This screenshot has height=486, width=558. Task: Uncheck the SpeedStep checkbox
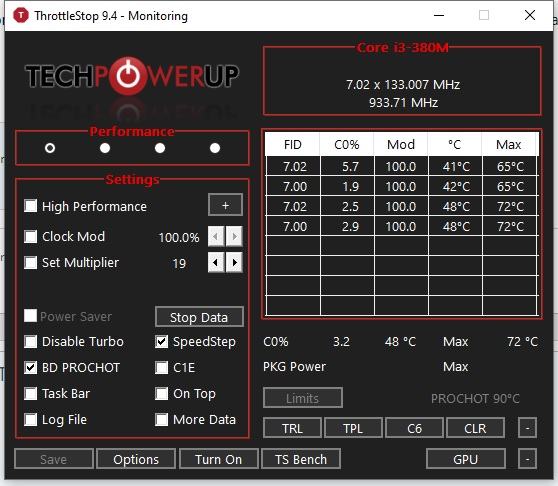(162, 342)
